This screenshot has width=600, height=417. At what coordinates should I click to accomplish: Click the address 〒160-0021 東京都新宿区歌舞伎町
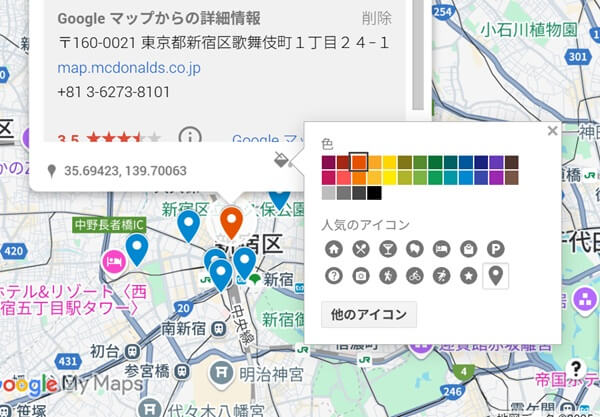point(224,42)
